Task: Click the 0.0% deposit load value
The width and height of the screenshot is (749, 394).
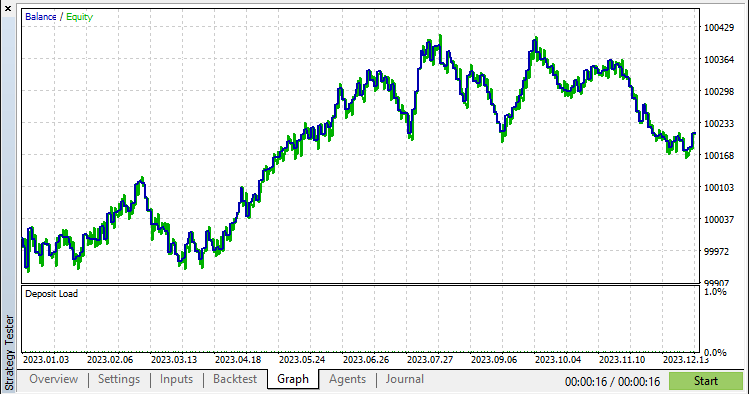Action: coord(716,353)
